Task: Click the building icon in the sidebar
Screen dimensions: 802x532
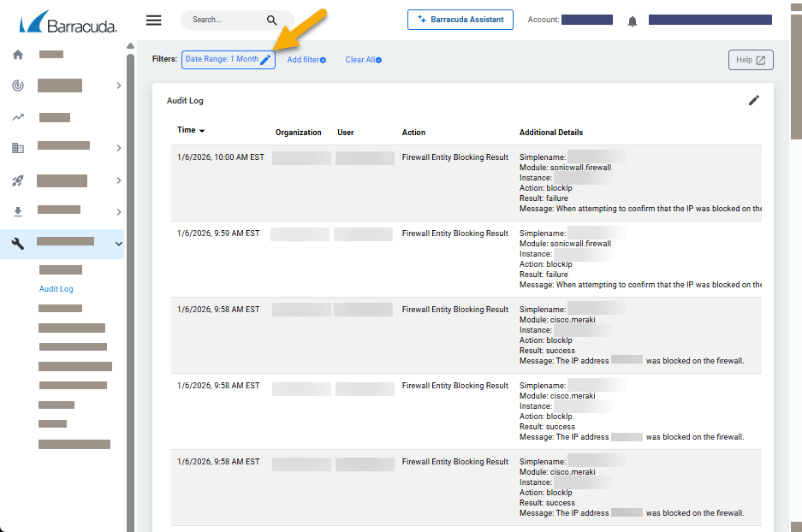Action: click(x=17, y=147)
